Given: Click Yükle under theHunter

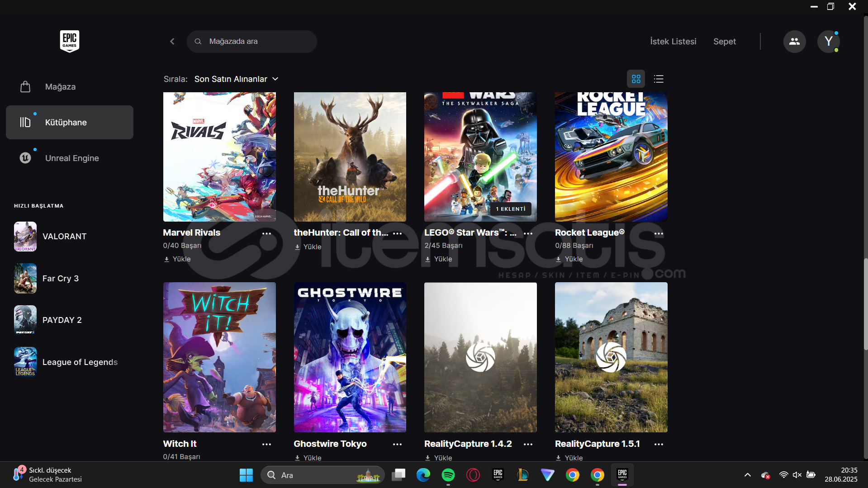Looking at the screenshot, I should point(308,247).
